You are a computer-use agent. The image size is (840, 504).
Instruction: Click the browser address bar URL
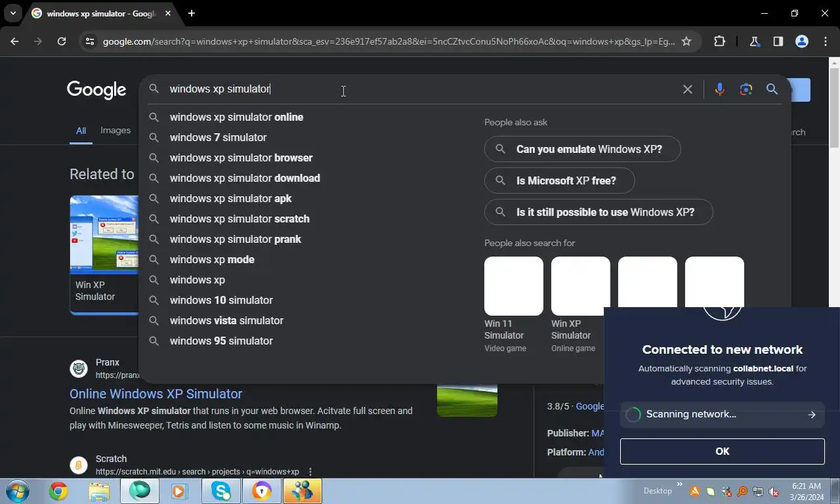coord(388,41)
